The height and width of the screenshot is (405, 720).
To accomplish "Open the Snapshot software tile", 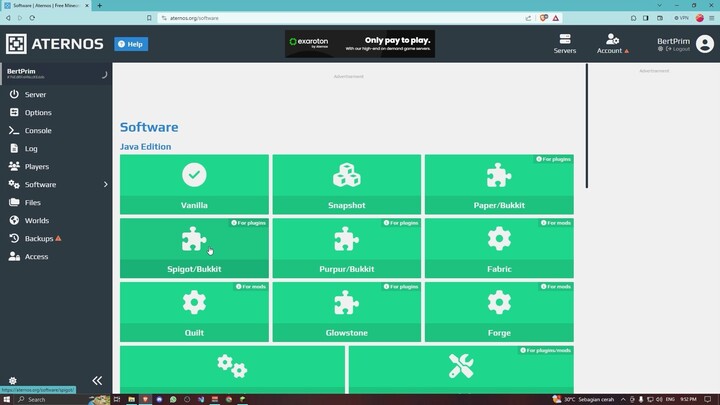I will 347,184.
